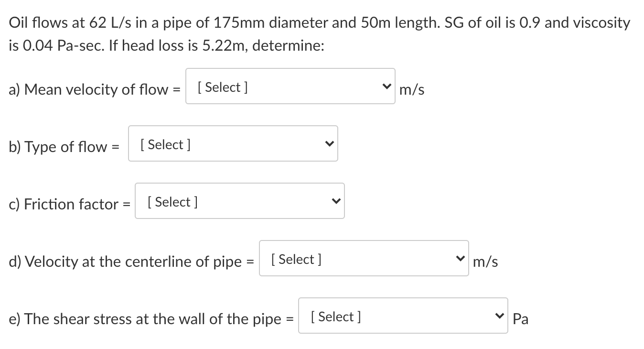Click the Pa unit beside shear stress
This screenshot has width=644, height=349.
click(520, 319)
